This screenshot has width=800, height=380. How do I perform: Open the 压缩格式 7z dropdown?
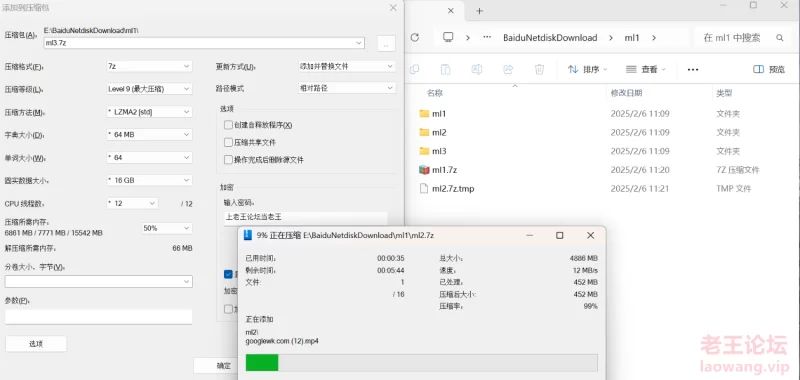coord(149,66)
